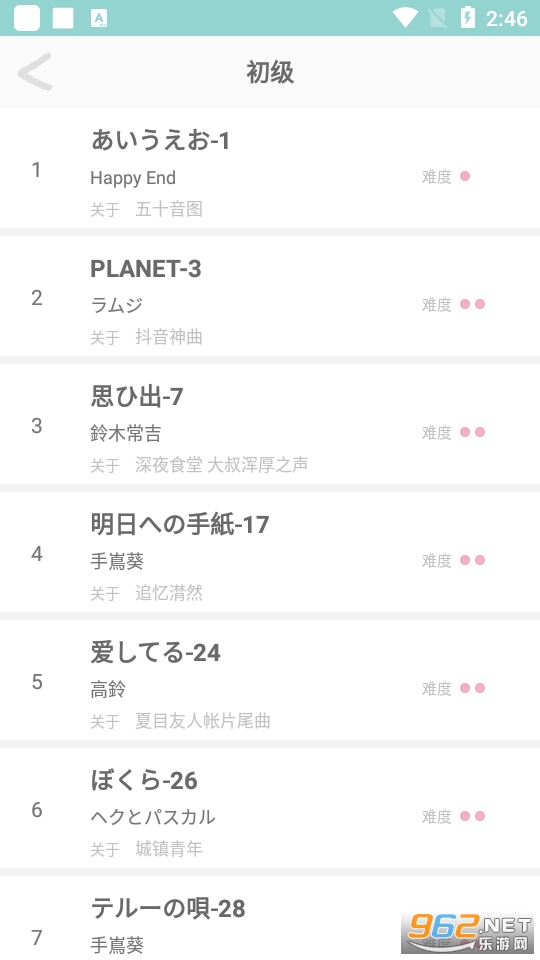This screenshot has height=960, width=540.
Task: Tap the 夏目友人帐片尾曲 description text
Action: point(203,721)
